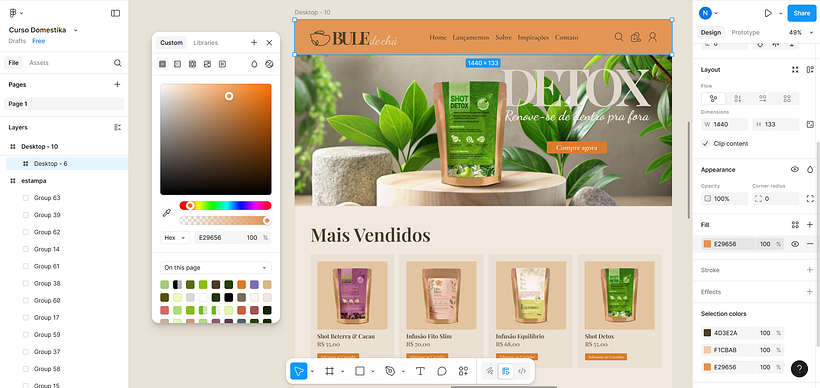Screen dimensions: 820x388
Task: Select grid flow option in Layout
Action: tap(787, 98)
